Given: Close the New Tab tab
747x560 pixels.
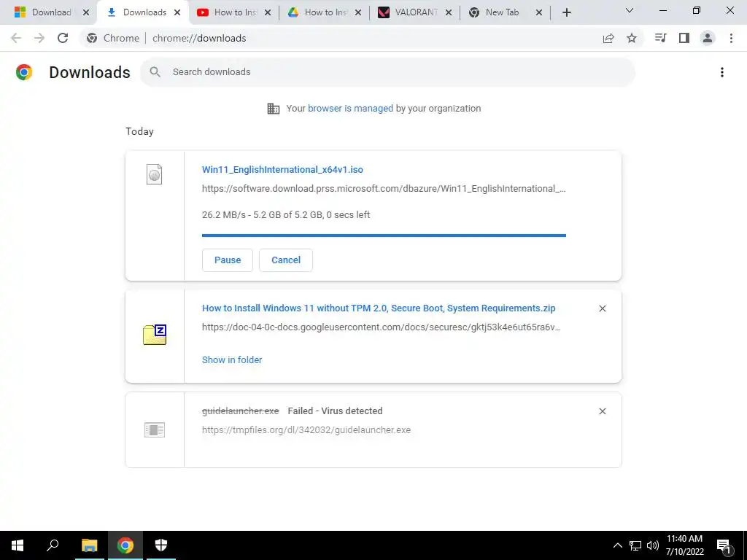Looking at the screenshot, I should (x=539, y=12).
